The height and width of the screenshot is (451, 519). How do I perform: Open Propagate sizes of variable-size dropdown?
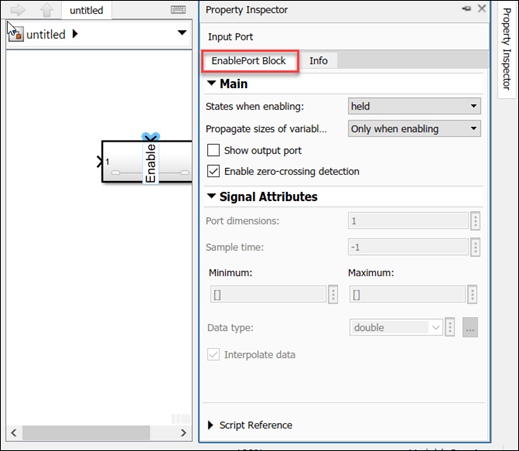414,129
